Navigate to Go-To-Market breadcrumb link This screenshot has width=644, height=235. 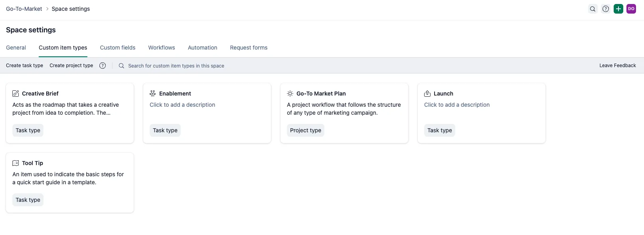(x=24, y=9)
